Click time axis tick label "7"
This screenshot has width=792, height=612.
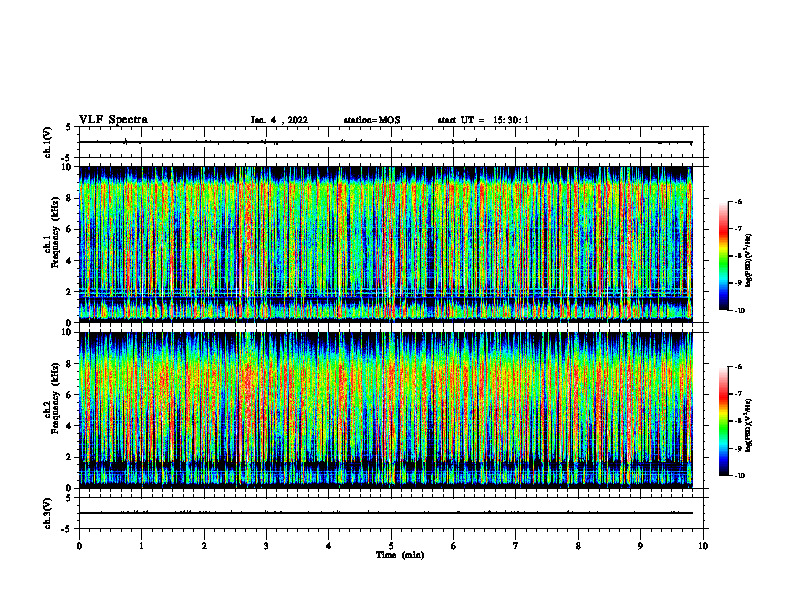pos(516,546)
